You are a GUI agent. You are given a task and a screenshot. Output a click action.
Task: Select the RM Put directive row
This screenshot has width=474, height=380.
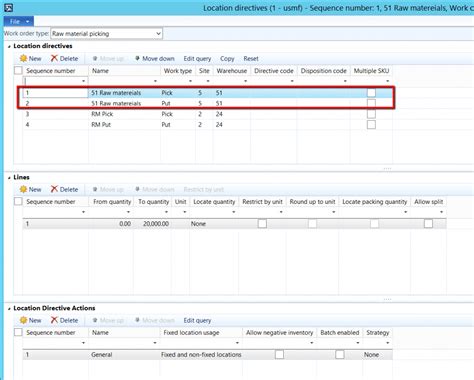[x=207, y=125]
